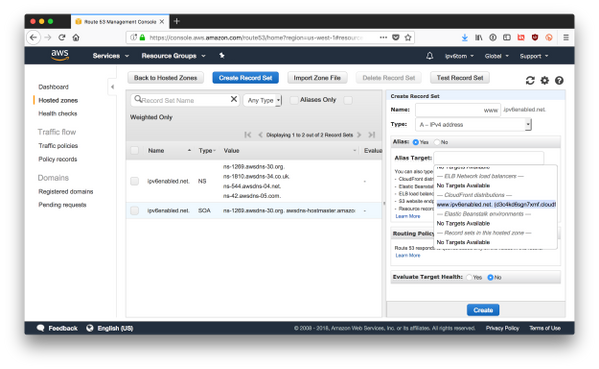Open the page actions three-dot menu
Screen dimensions: 599x369
pos(383,37)
